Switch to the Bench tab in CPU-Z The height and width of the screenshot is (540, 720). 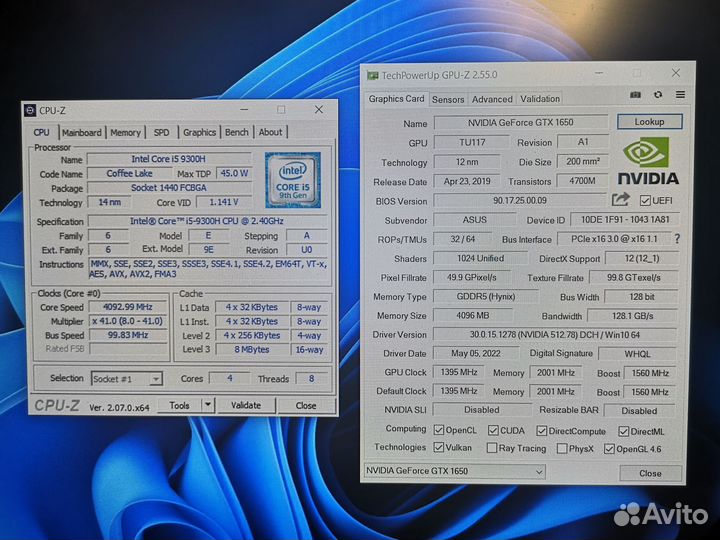click(237, 132)
